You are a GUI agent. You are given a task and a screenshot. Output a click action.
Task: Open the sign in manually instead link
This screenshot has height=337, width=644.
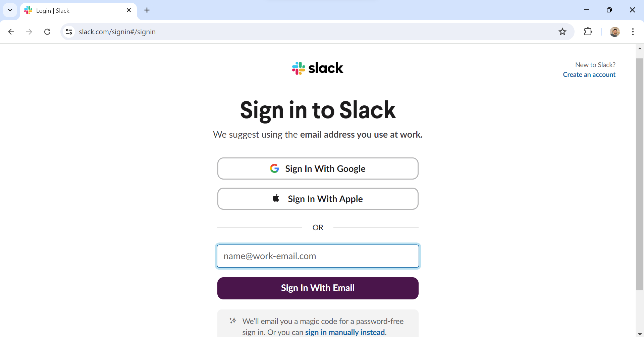coord(345,332)
